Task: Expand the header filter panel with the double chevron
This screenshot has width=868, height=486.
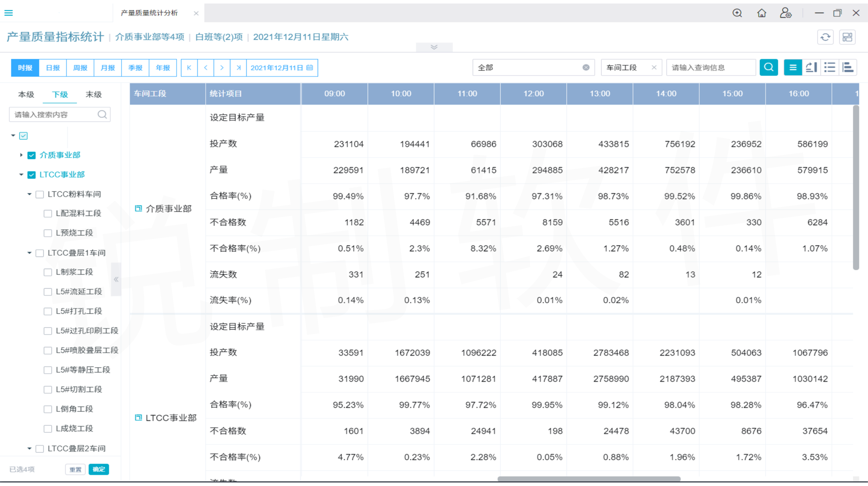Action: pos(434,47)
